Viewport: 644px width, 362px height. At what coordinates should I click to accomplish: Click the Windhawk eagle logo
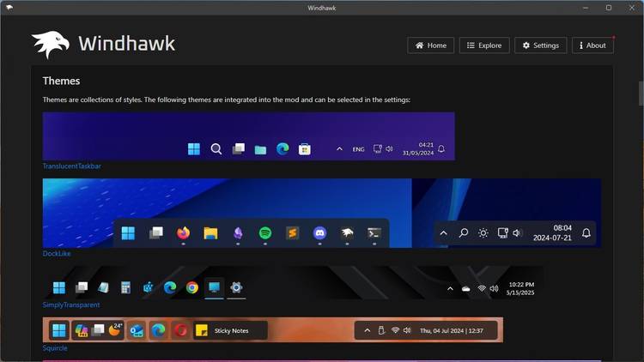(x=51, y=45)
